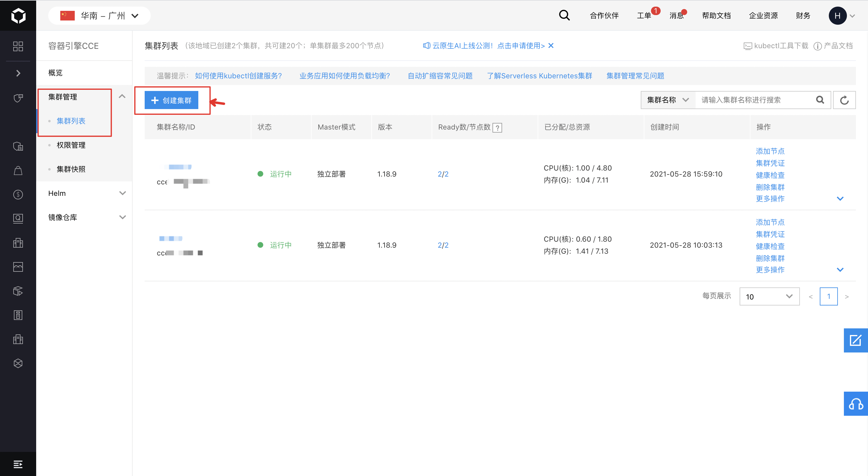Click 健康检查 for 10:03:13 cluster
This screenshot has height=476, width=868.
(x=770, y=246)
